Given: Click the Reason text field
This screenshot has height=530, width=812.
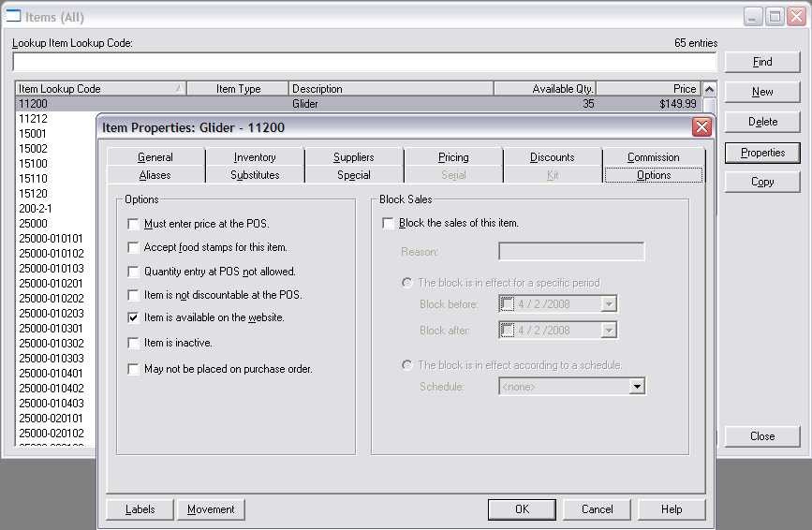Looking at the screenshot, I should click(571, 252).
